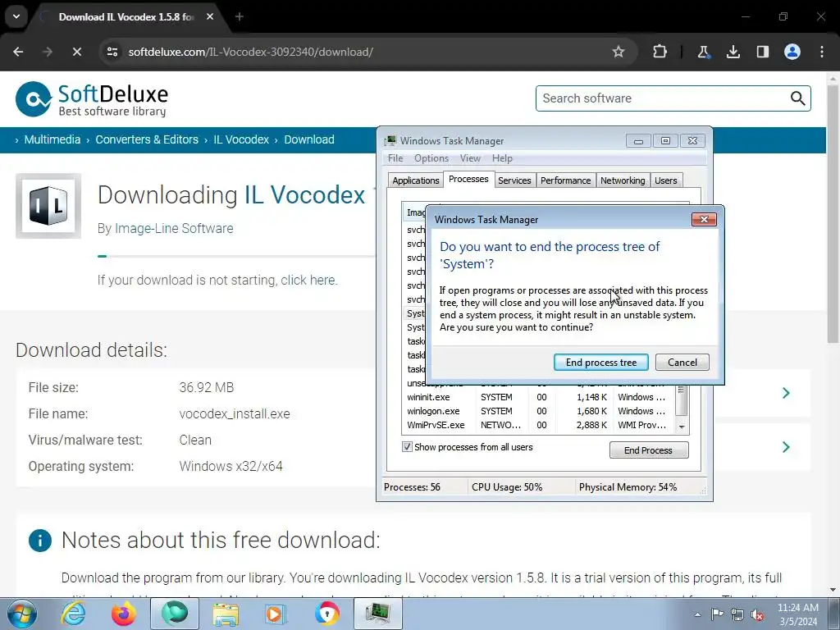Open the Multimedia breadcrumb link
The width and height of the screenshot is (840, 630).
point(52,139)
